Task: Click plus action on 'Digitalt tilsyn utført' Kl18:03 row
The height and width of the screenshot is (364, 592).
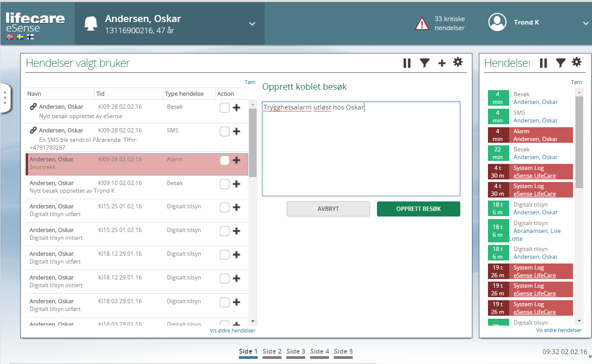Action: pos(236,302)
